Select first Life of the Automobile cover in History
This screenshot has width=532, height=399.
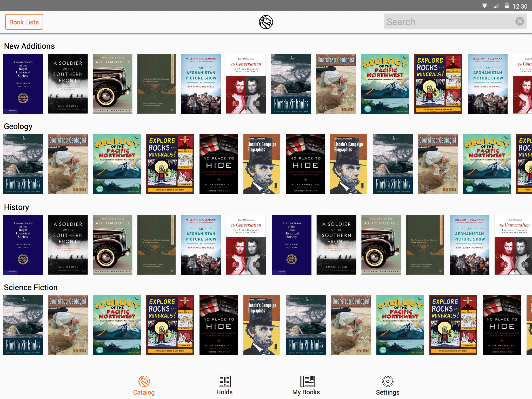112,245
